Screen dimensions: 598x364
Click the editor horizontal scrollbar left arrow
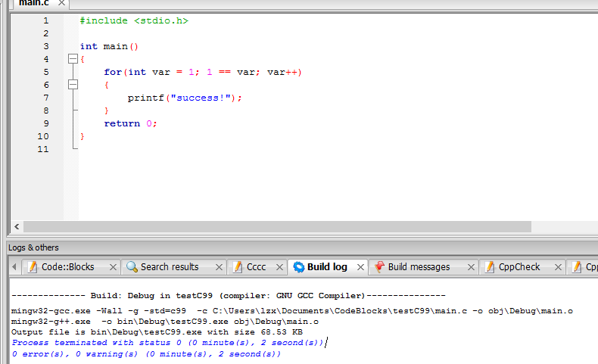click(17, 226)
